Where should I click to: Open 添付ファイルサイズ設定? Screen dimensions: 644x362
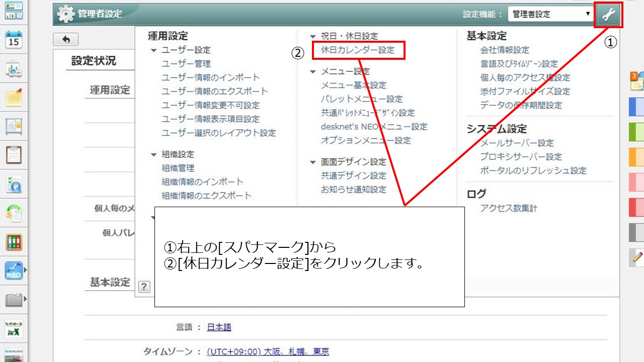pos(525,92)
